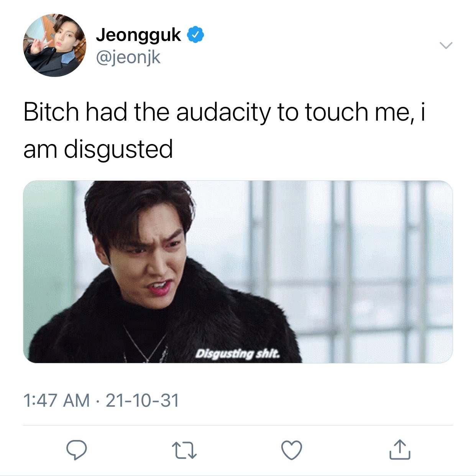
Task: Tap the blue verified badge next to Jeongguk
Action: (x=195, y=35)
